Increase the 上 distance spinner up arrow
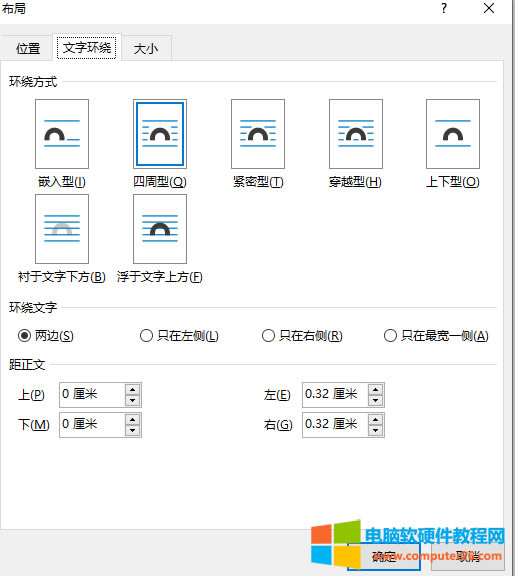This screenshot has width=515, height=576. pyautogui.click(x=132, y=389)
